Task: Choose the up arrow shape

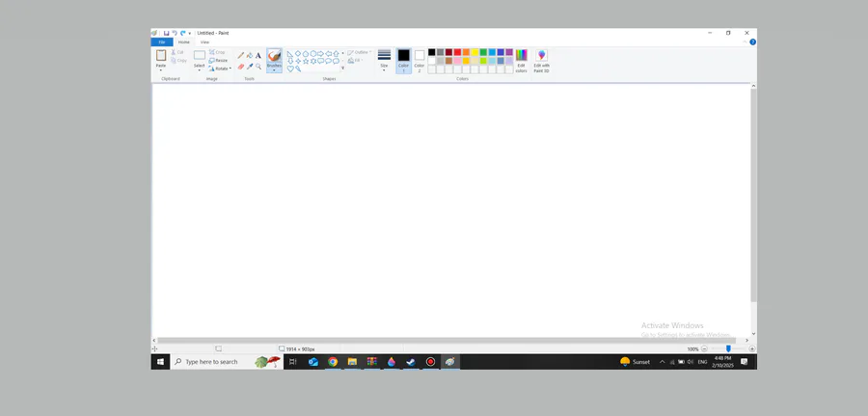Action: click(x=336, y=54)
